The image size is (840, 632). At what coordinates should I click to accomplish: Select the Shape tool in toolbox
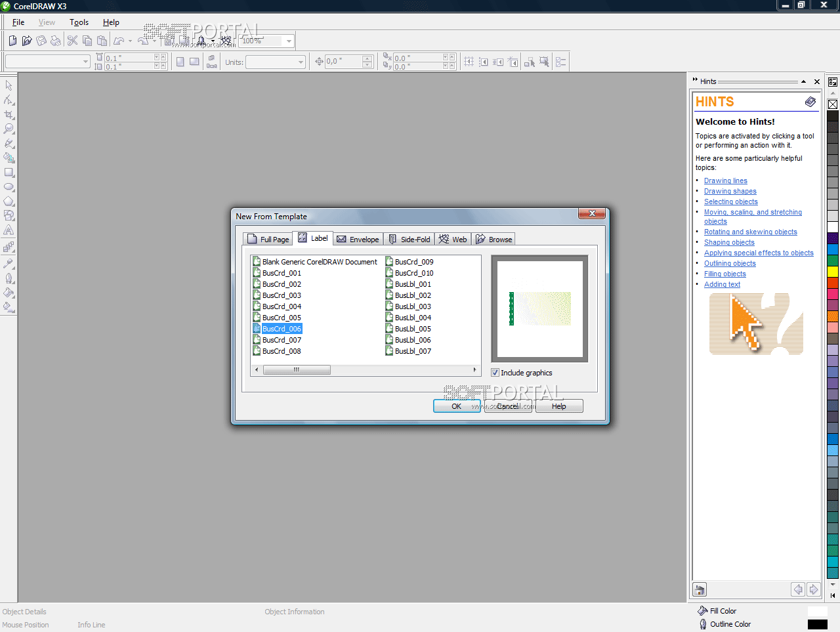(x=9, y=100)
